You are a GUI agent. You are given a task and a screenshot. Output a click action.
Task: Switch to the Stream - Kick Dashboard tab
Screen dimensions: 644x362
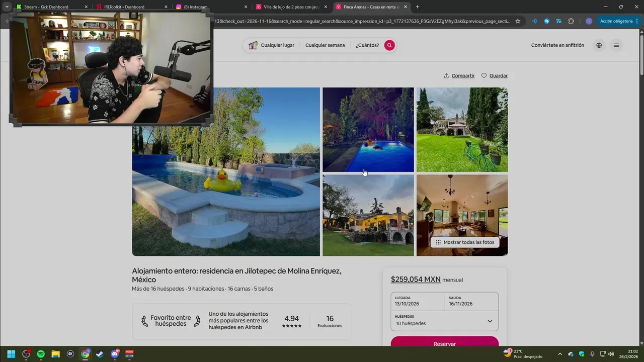point(46,7)
